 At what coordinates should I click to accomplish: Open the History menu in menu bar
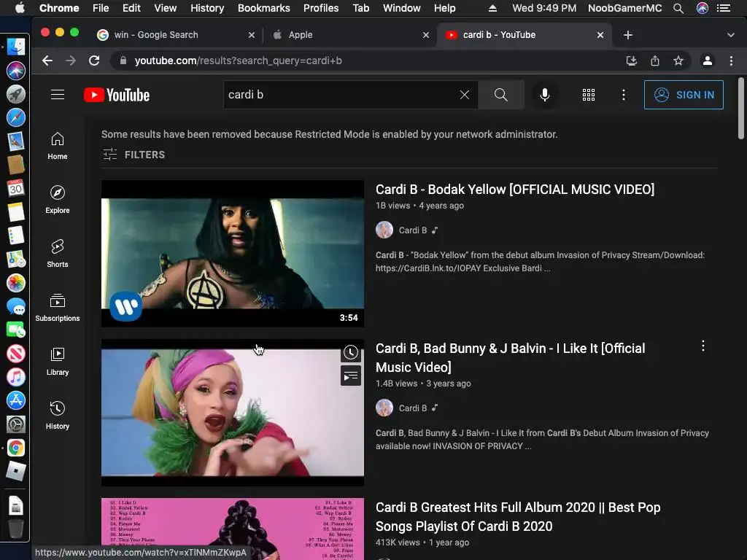pos(207,8)
